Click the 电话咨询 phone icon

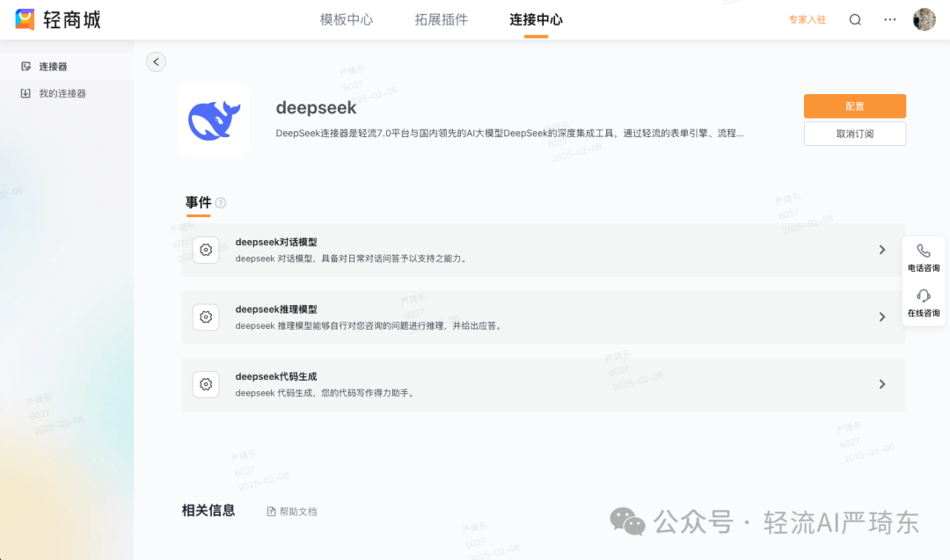pyautogui.click(x=924, y=251)
